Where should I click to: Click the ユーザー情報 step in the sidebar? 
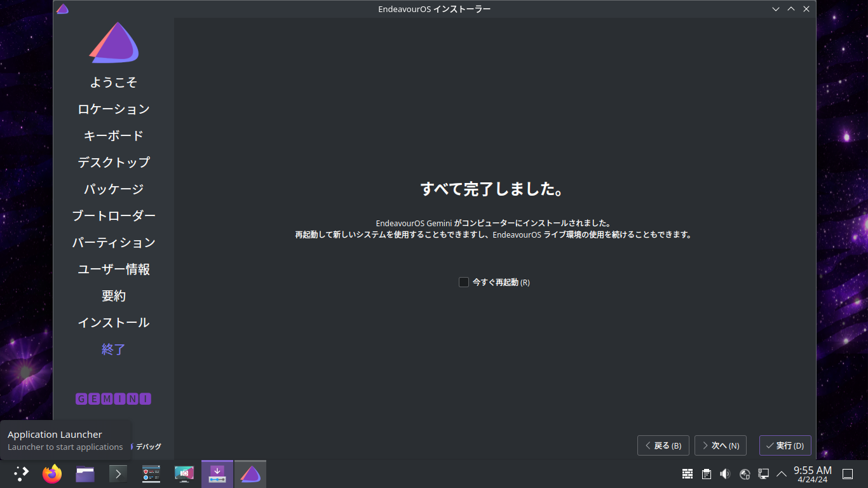[114, 269]
